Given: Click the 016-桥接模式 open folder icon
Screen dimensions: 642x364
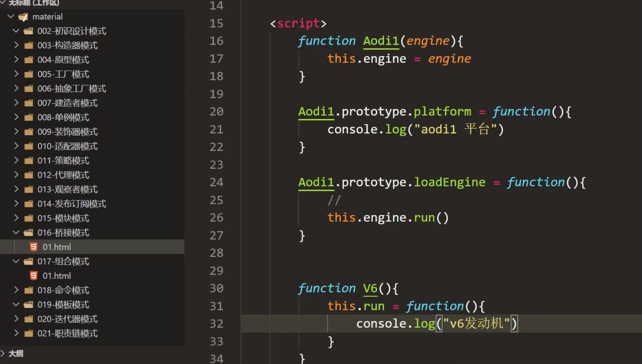Looking at the screenshot, I should click(x=29, y=232).
